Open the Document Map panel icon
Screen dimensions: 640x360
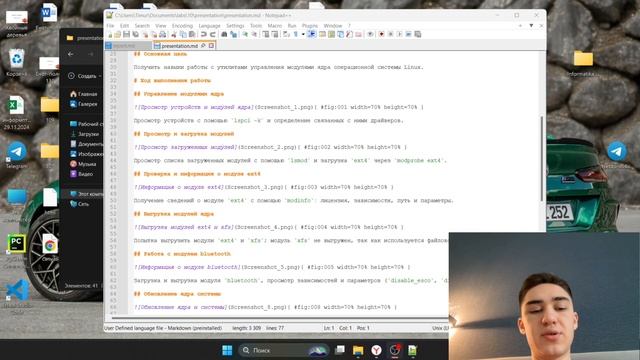pyautogui.click(x=331, y=34)
